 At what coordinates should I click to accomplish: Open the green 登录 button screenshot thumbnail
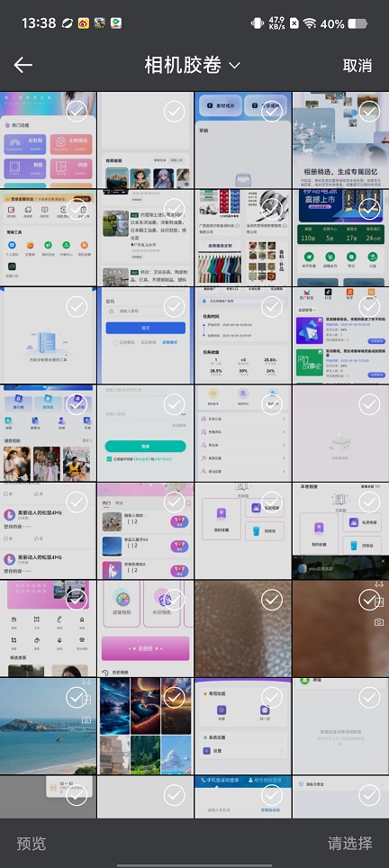point(146,433)
